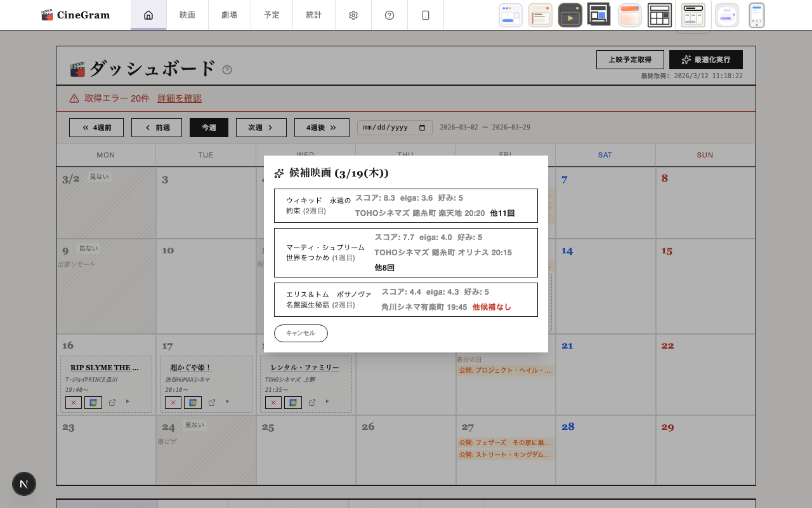
Task: Select the ウィキッド 永遠の約束 candidate entry
Action: (x=405, y=205)
